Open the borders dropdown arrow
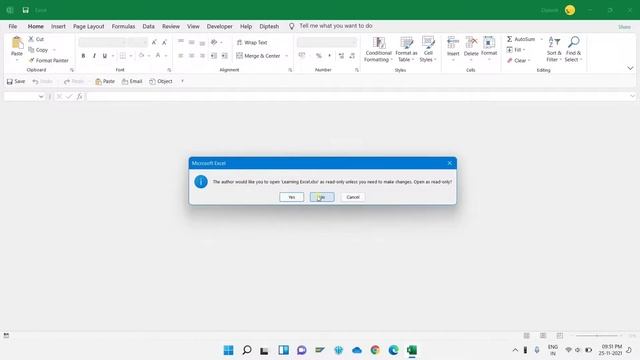Viewport: 640px width, 360px height. pyautogui.click(x=131, y=56)
